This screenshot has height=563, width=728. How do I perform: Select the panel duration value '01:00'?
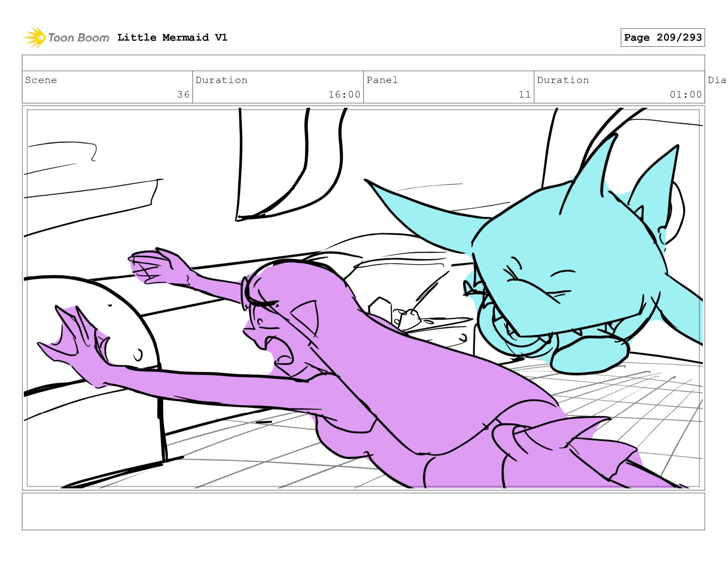click(686, 94)
